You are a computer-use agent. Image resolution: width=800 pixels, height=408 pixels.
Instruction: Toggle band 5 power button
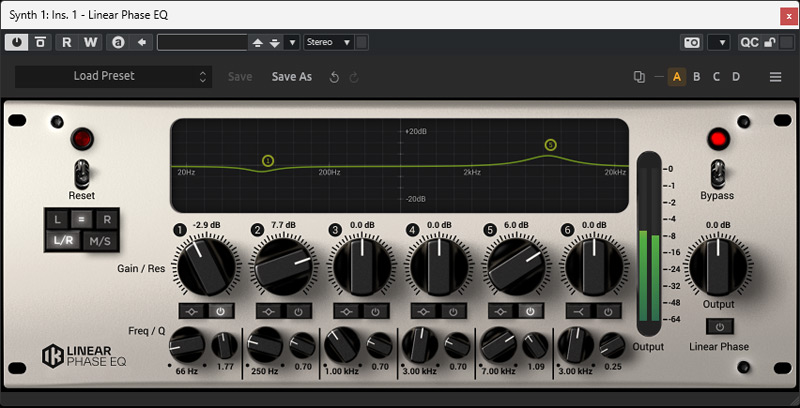tap(530, 311)
